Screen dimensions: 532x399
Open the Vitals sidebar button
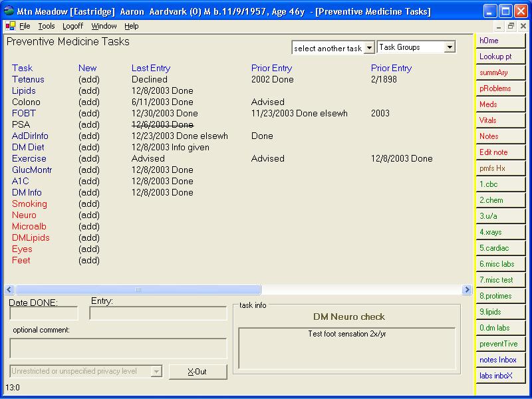pos(501,120)
